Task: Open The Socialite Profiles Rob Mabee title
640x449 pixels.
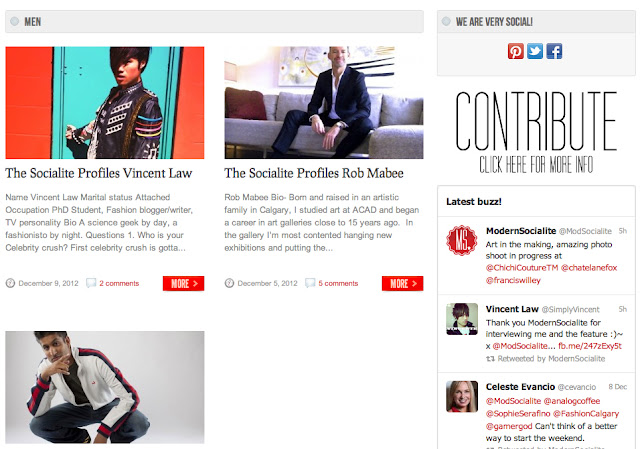Action: pos(314,173)
